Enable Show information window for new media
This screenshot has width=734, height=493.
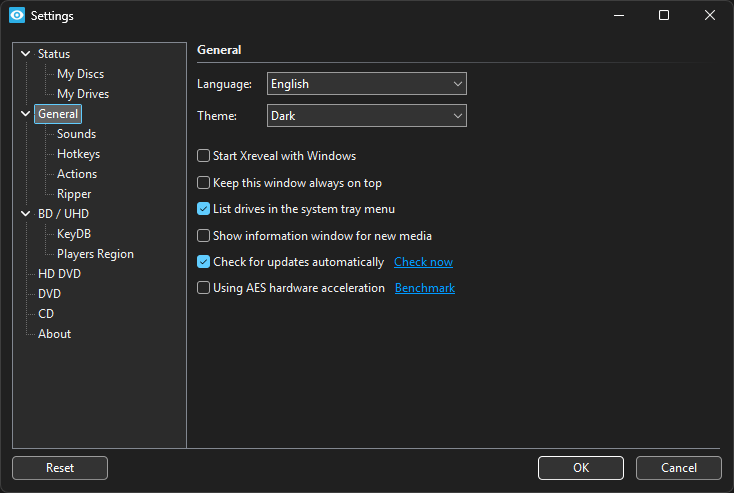[x=204, y=236]
